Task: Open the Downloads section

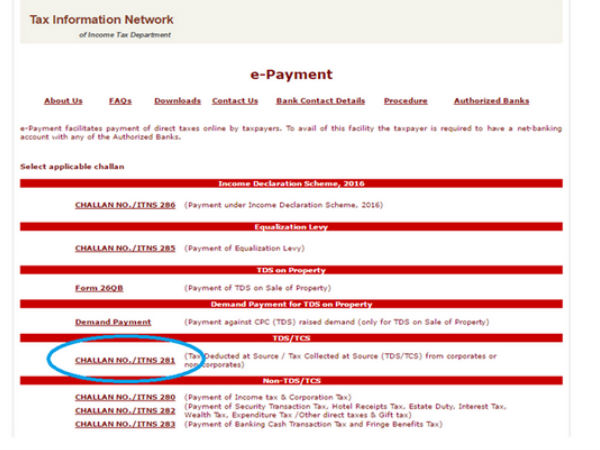Action: coord(177,101)
